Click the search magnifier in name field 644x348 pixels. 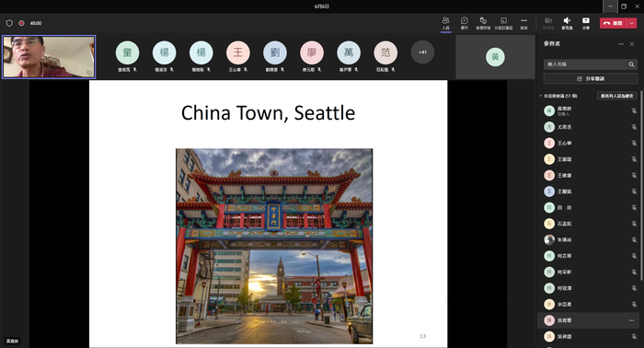[631, 64]
